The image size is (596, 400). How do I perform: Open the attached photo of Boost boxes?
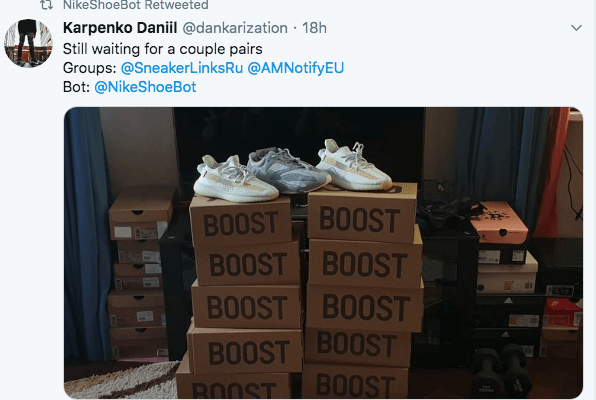tap(323, 253)
